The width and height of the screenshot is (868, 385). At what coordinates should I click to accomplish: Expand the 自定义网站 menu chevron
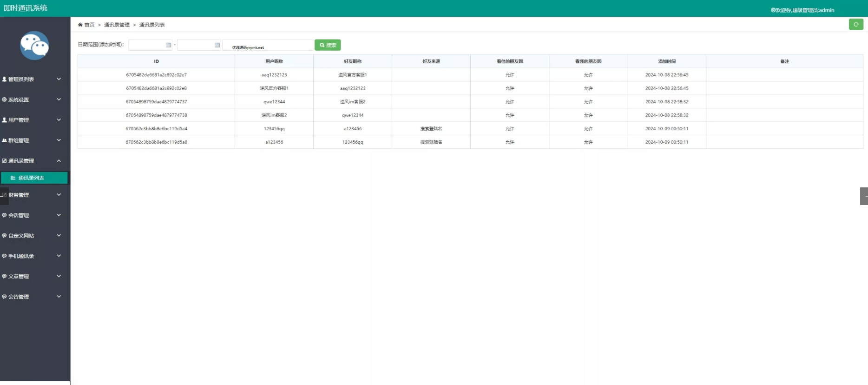[x=59, y=236]
